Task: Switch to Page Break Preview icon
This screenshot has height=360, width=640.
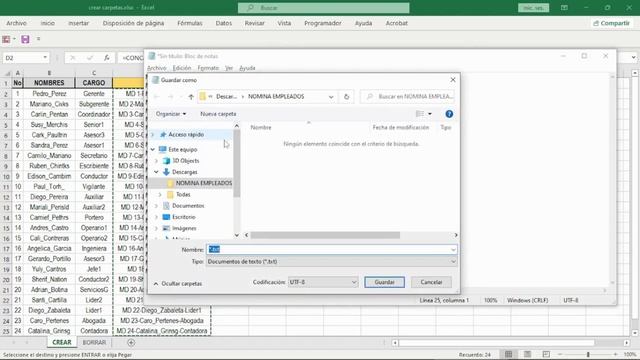Action: coord(546,354)
